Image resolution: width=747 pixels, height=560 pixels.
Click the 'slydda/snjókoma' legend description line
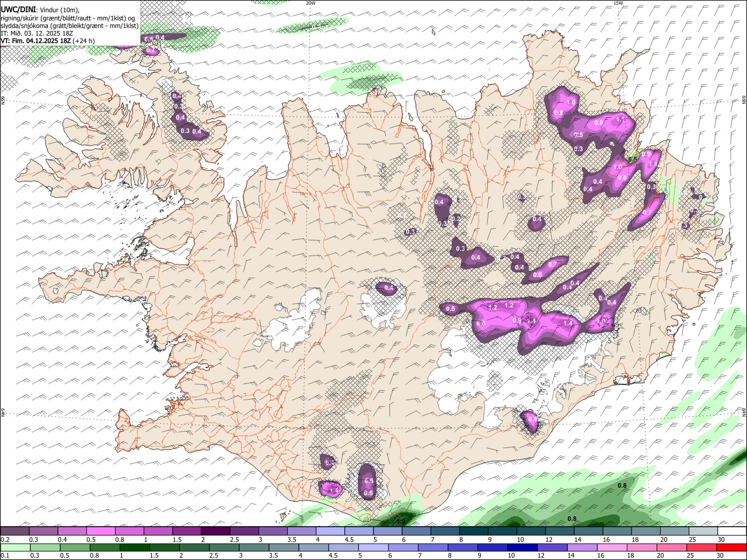(69, 26)
